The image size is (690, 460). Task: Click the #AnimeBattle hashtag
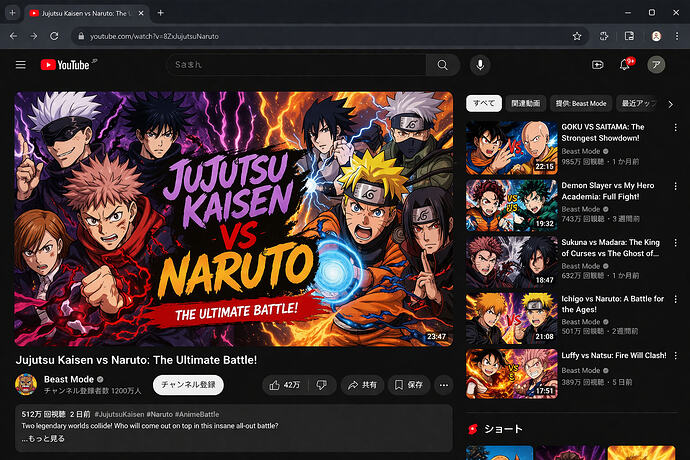[x=197, y=414]
